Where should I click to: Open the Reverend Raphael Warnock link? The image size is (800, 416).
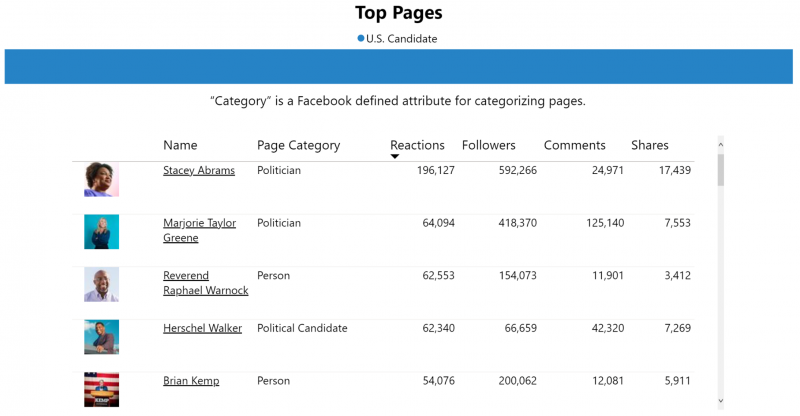pyautogui.click(x=206, y=283)
